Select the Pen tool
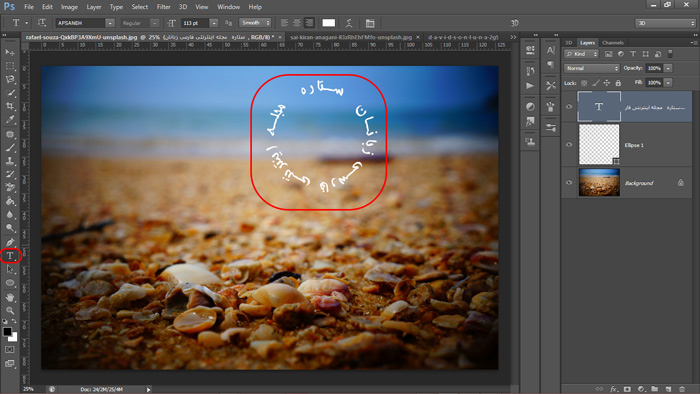 click(x=10, y=242)
